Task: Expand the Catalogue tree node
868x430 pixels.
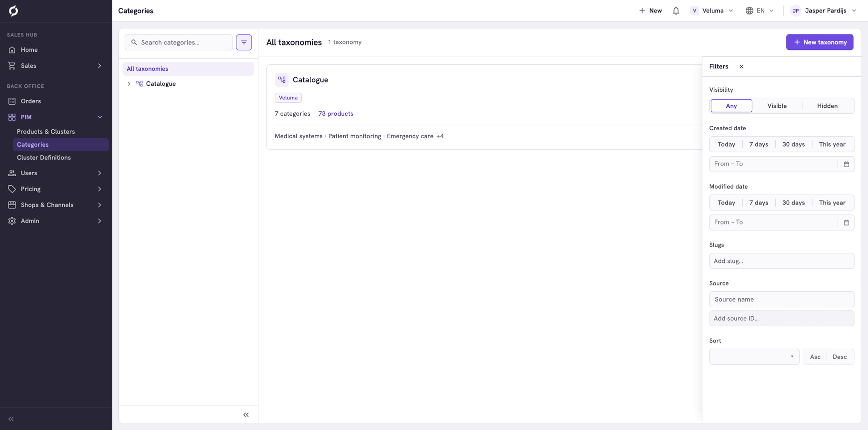Action: tap(129, 84)
